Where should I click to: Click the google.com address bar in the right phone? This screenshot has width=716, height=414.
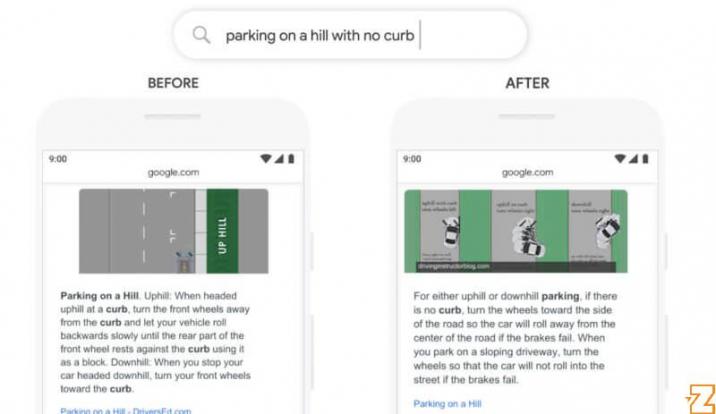(x=527, y=172)
